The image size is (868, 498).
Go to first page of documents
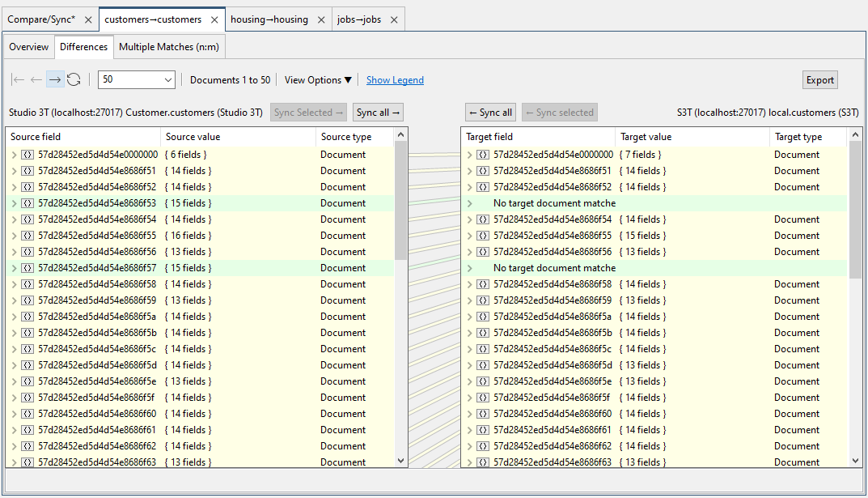click(x=17, y=79)
